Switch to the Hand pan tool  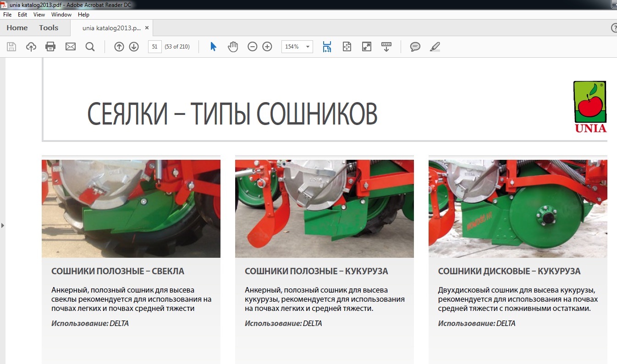coord(233,47)
